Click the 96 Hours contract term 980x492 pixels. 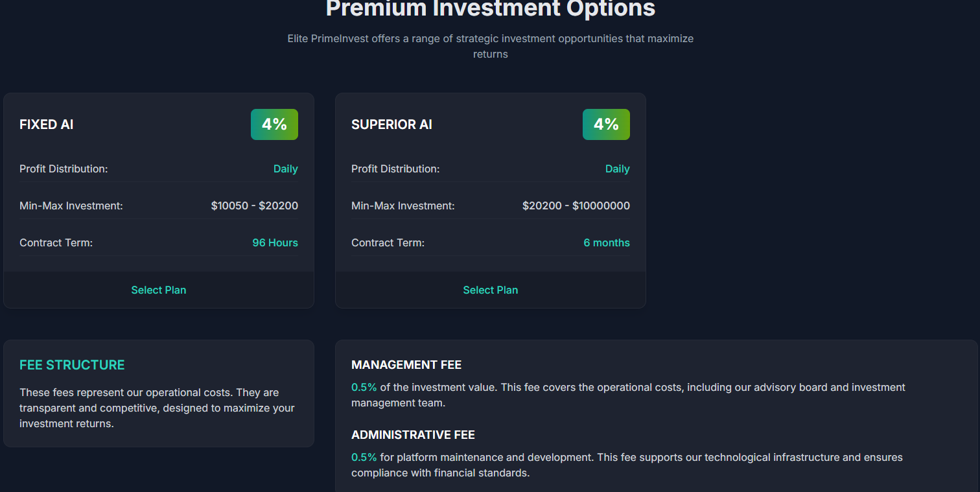coord(275,242)
